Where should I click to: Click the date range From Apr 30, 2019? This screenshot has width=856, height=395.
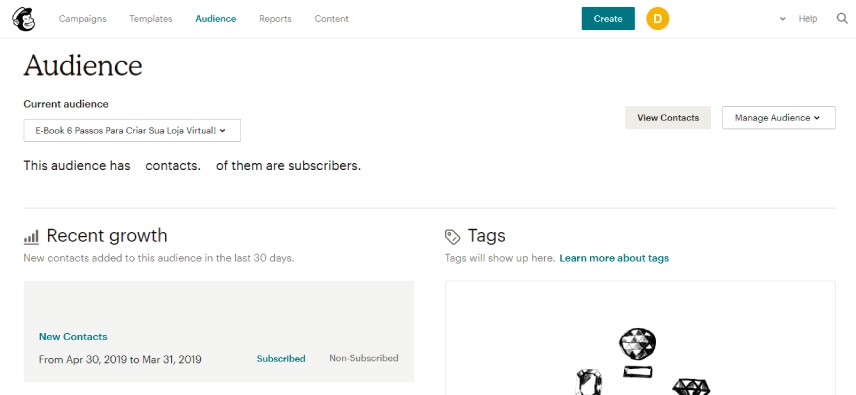point(120,360)
